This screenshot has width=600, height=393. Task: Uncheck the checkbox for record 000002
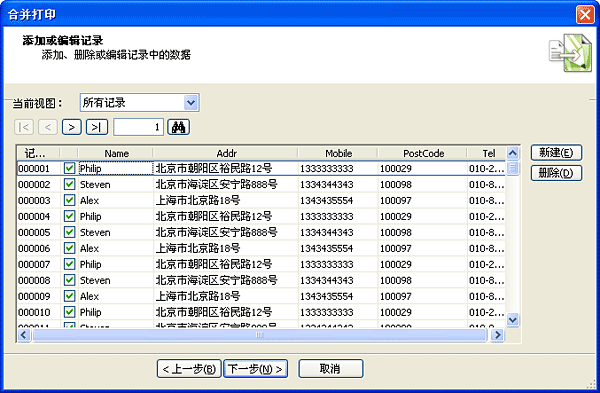click(x=69, y=184)
